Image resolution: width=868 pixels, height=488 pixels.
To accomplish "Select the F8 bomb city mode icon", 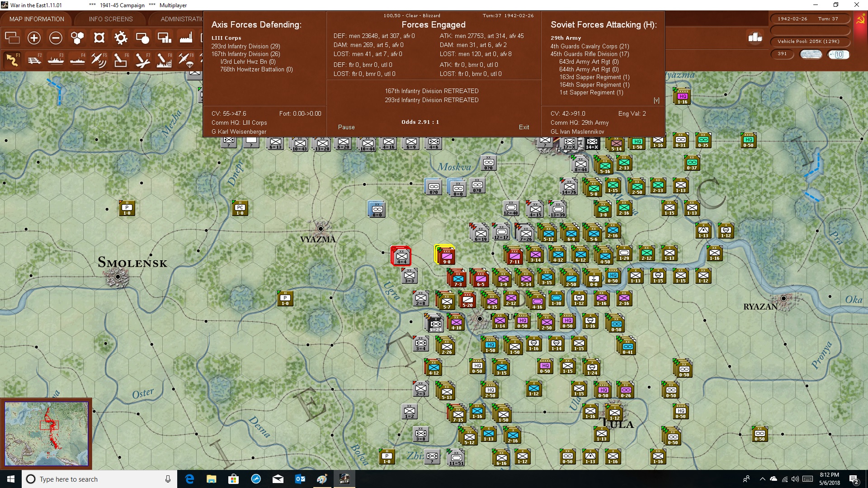I will click(x=164, y=60).
